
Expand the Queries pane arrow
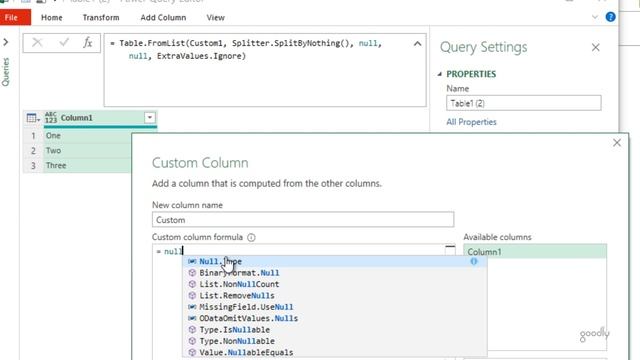[x=6, y=42]
